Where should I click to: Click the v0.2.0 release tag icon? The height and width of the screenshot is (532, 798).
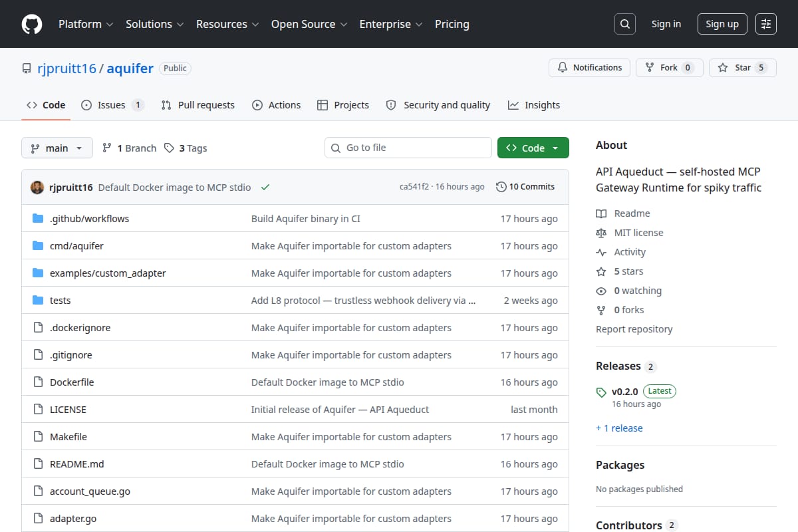601,392
